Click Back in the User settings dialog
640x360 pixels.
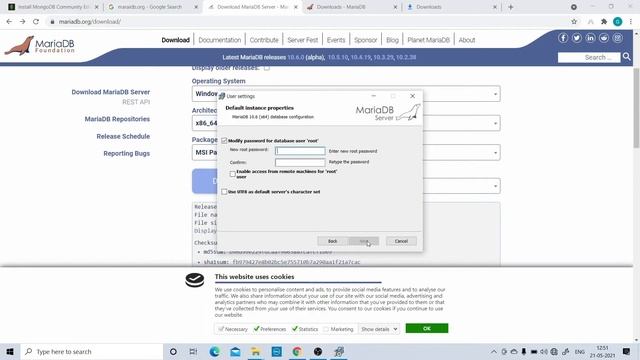(x=333, y=241)
